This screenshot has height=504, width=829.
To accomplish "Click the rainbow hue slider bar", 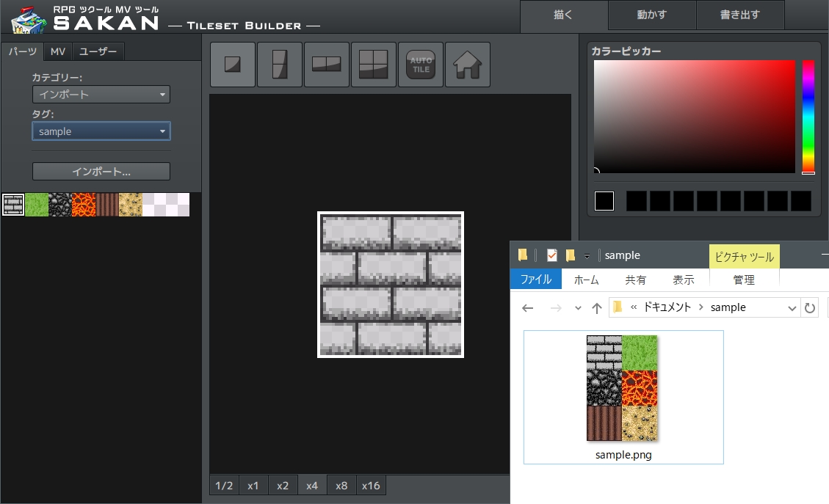I will (x=808, y=116).
